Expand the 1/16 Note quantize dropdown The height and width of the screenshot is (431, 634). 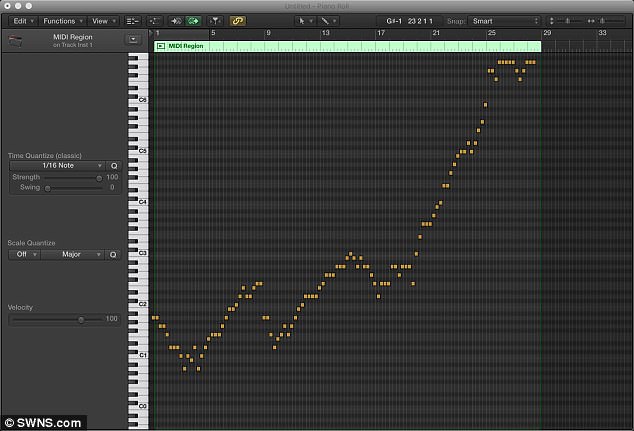[56, 165]
